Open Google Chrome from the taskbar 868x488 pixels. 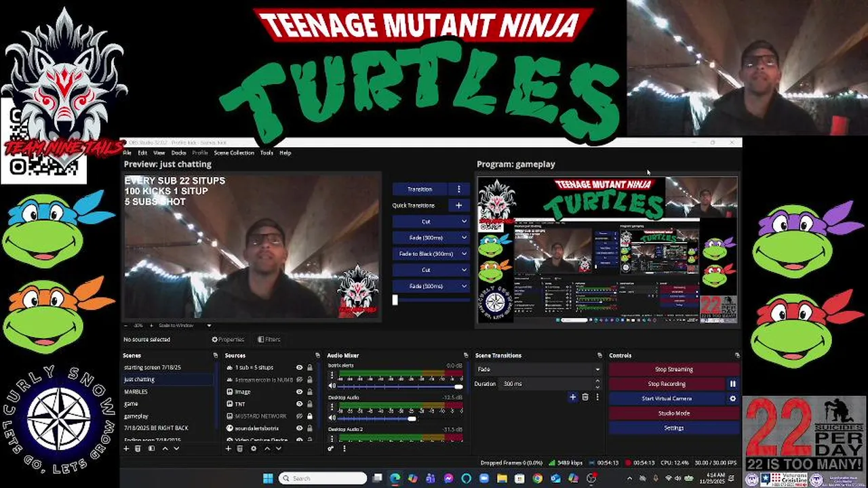pyautogui.click(x=537, y=478)
